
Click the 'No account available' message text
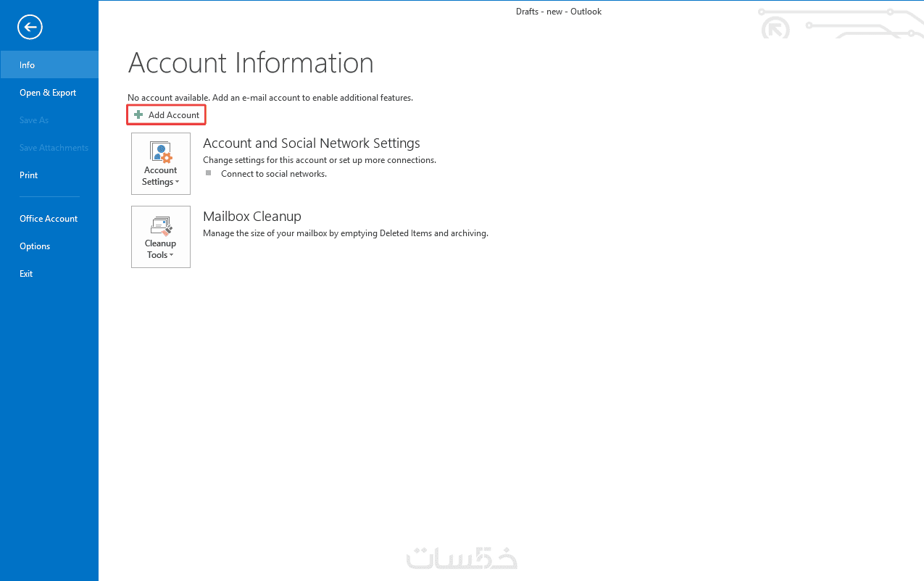[270, 97]
